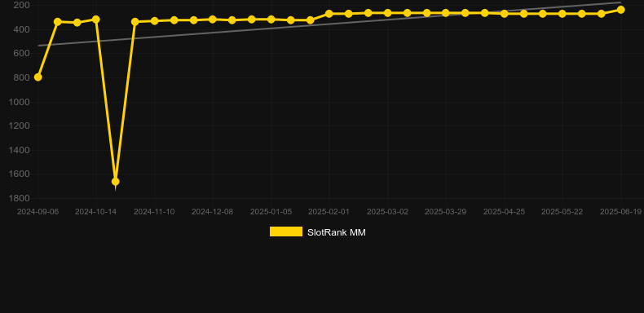644x313 pixels.
Task: Click the 2024-09-06 x-axis date label
Action: pyautogui.click(x=37, y=212)
